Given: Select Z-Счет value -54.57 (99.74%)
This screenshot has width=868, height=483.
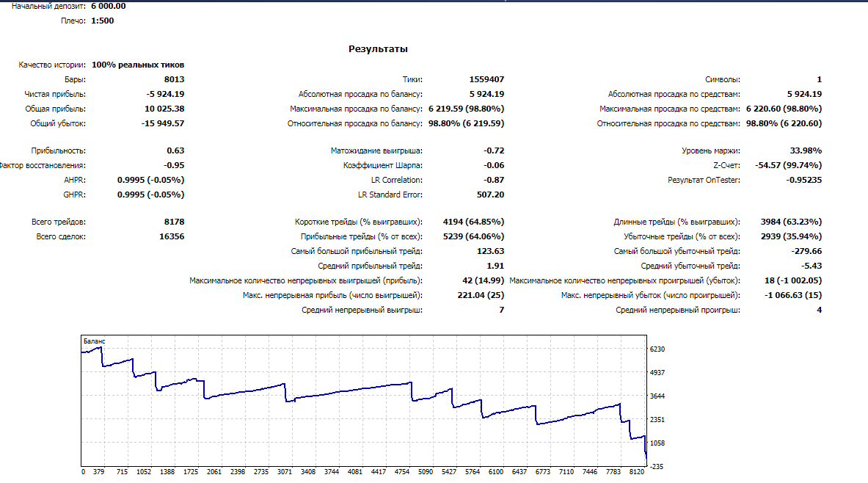Looking at the screenshot, I should (x=788, y=165).
